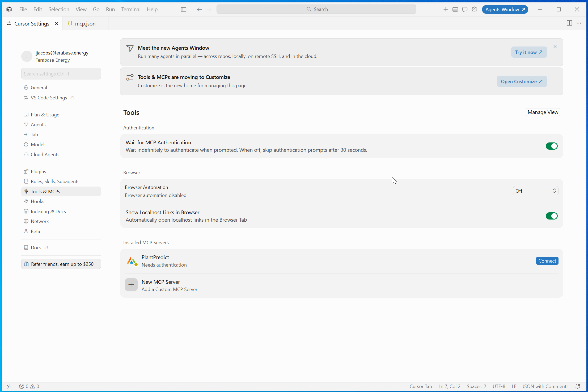
Task: Click UTF-8 encoding indicator
Action: [x=499, y=386]
